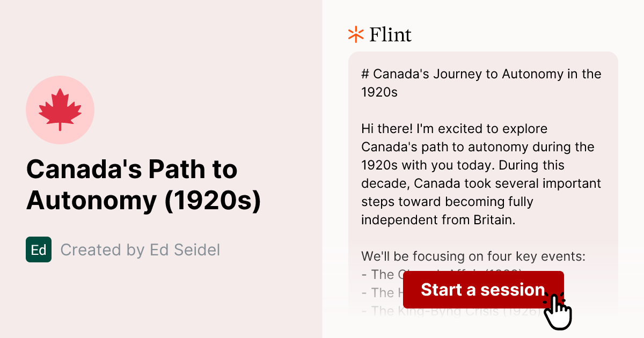
Task: Select the creator initials icon
Action: (38, 249)
